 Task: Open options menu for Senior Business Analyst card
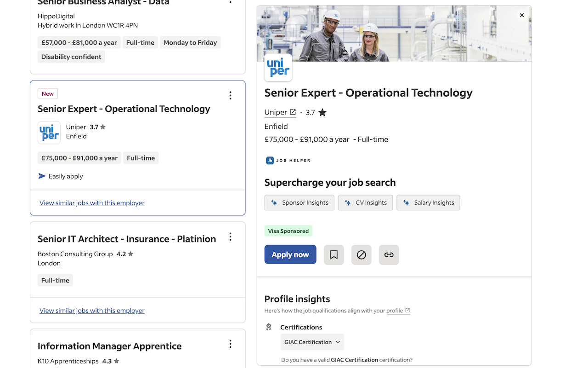coord(230,2)
